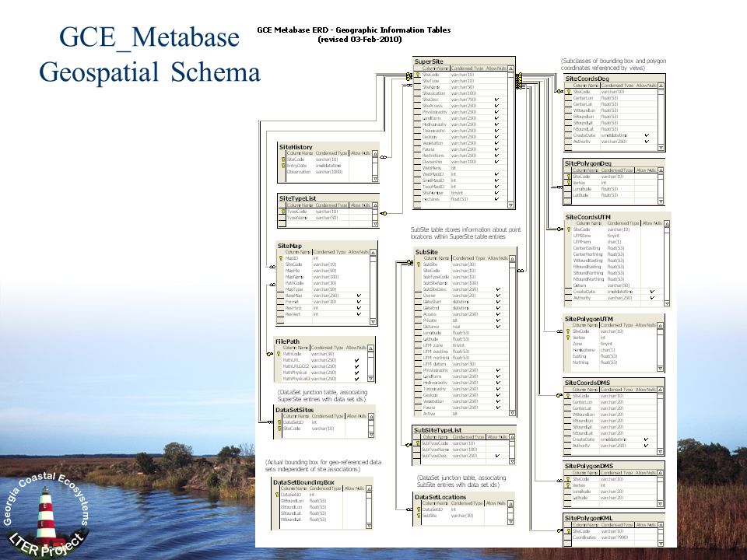Toggle Allow Nulls for BaseMap in SiteMap
747x560 pixels.
click(359, 296)
